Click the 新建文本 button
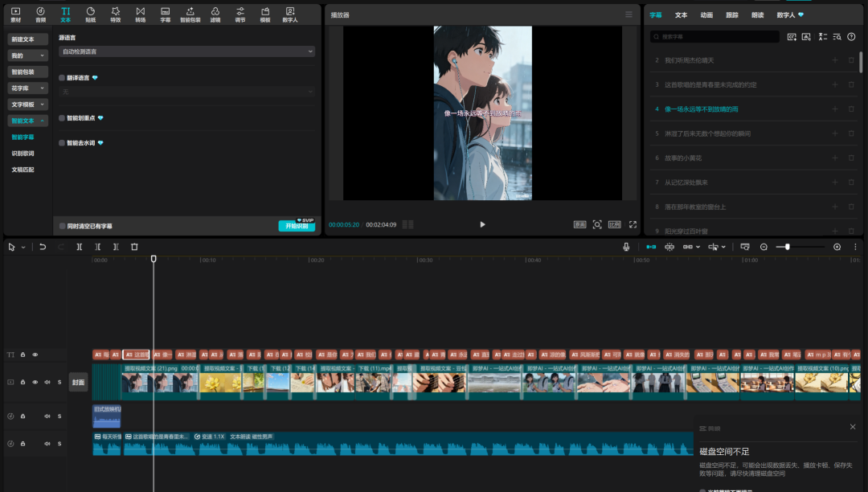Screen dimensions: 868x492 click(x=27, y=39)
